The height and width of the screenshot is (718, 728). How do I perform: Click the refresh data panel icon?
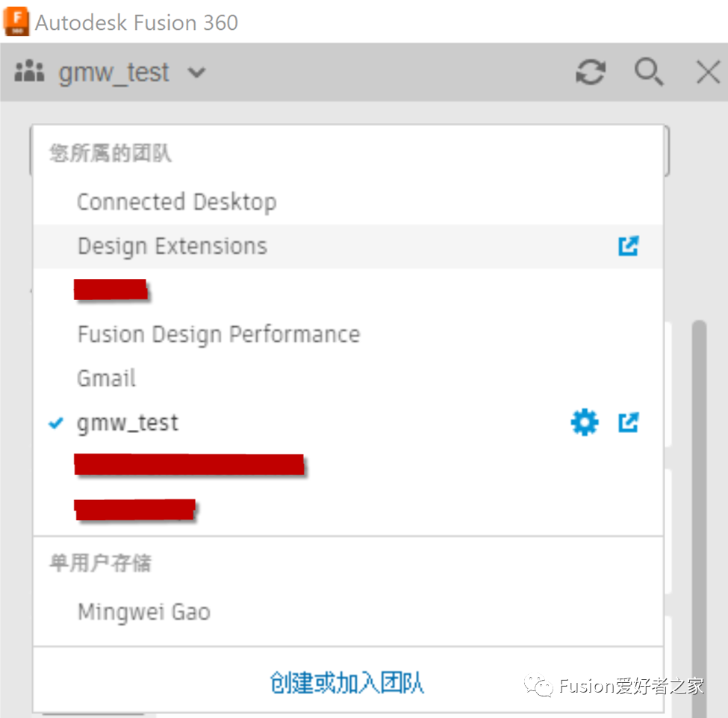[x=590, y=72]
